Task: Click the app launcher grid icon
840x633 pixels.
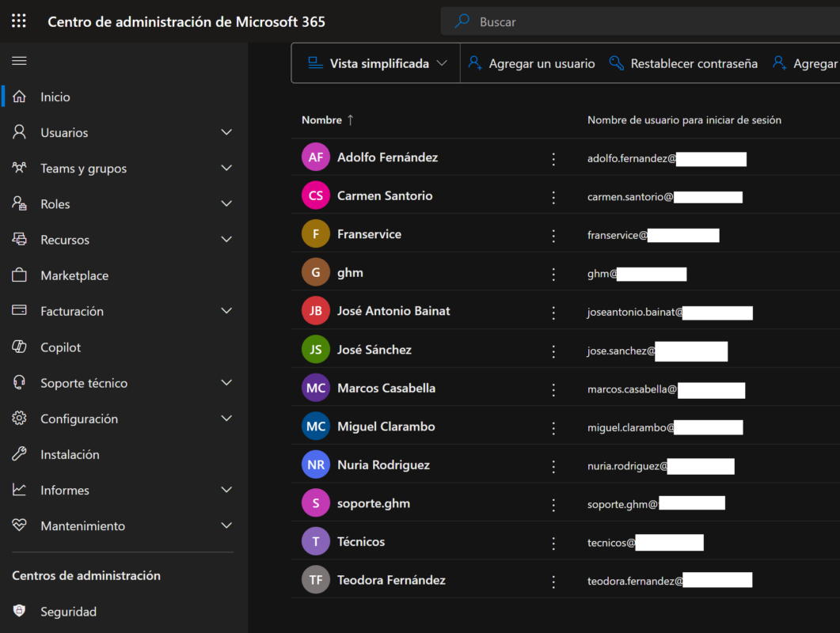Action: tap(18, 21)
